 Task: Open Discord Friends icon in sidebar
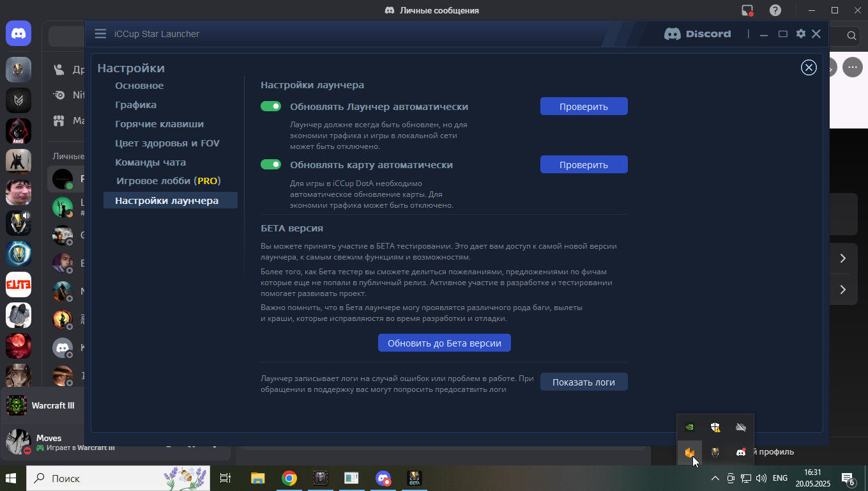click(59, 70)
